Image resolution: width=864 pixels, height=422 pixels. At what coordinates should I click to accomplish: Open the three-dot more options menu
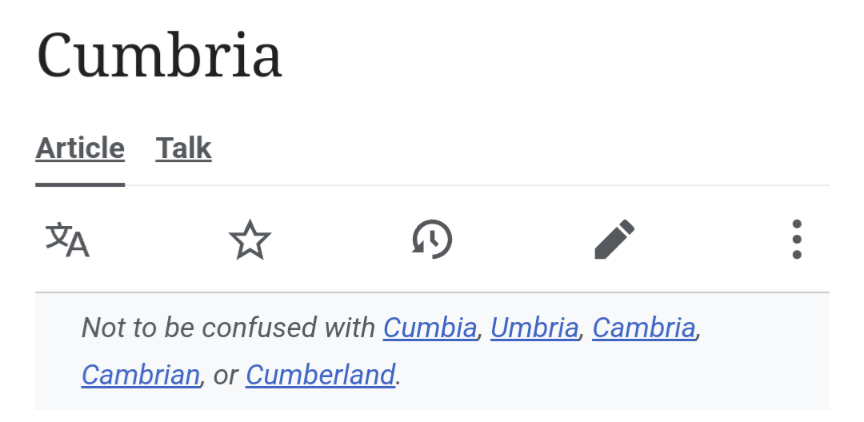796,240
